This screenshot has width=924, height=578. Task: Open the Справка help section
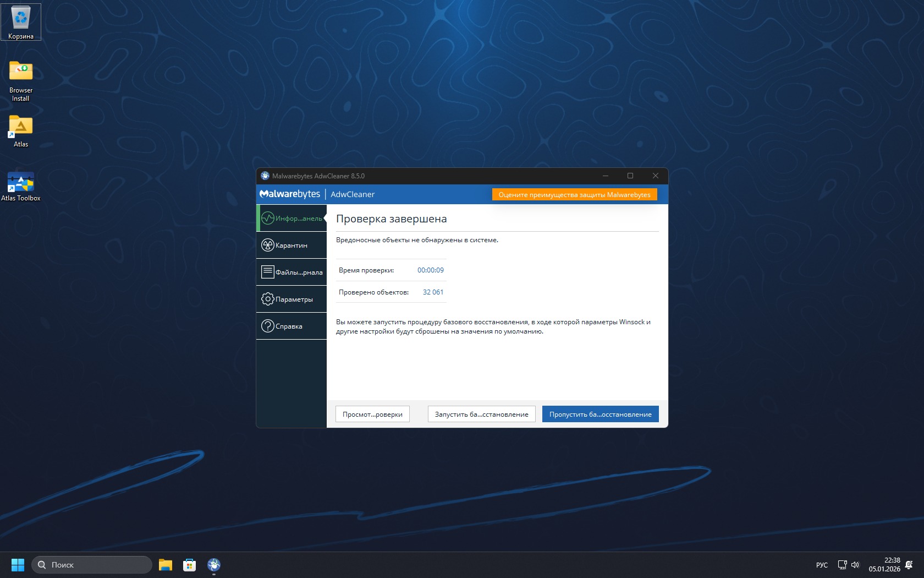coord(291,326)
